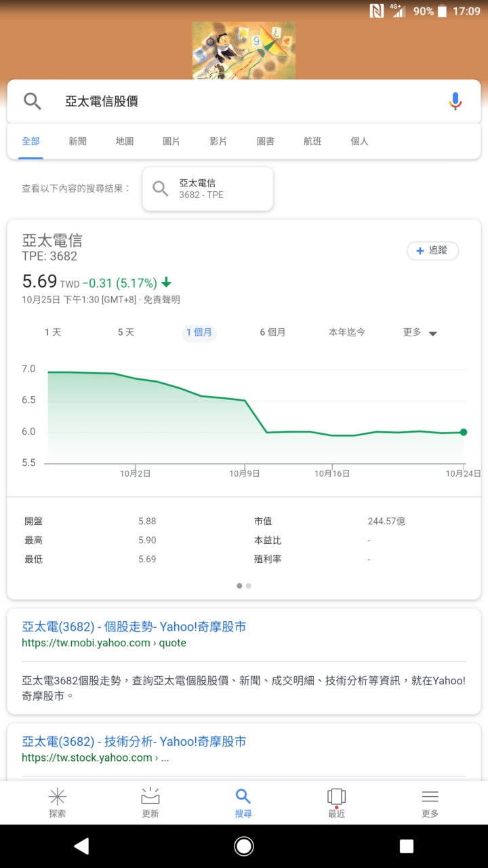This screenshot has height=868, width=488.
Task: Tap the 最低 5.69 value
Action: pos(147,559)
